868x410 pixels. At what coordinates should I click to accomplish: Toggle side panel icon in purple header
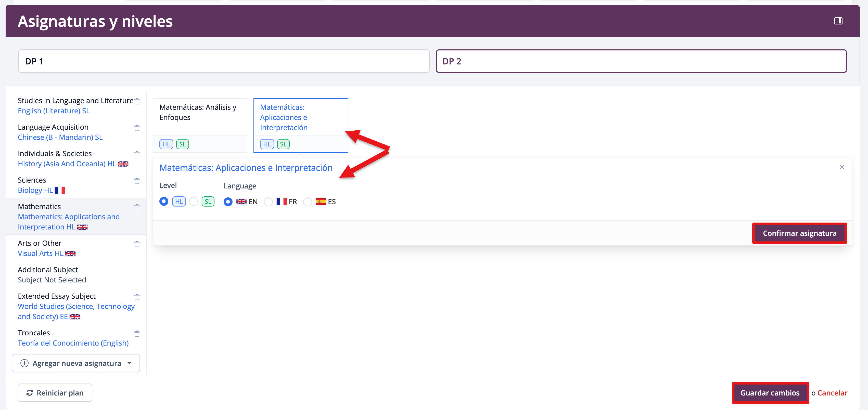tap(838, 21)
